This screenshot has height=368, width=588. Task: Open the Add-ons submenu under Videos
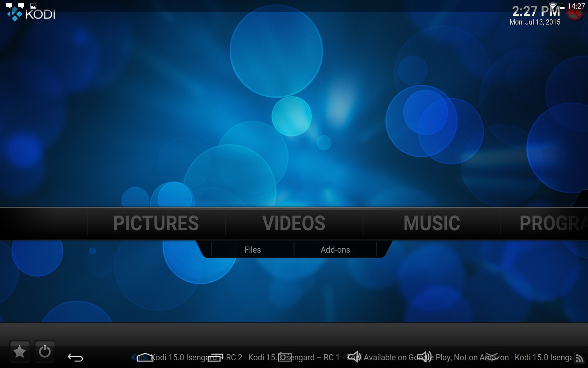(x=335, y=250)
